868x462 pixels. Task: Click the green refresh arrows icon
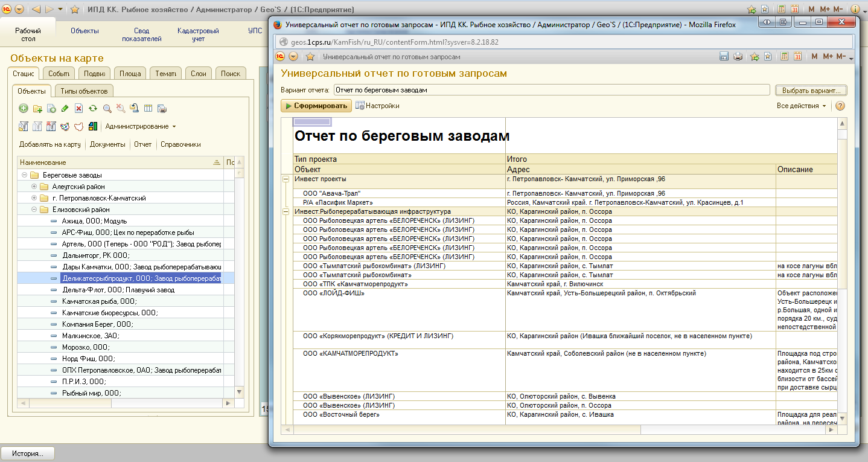point(92,109)
